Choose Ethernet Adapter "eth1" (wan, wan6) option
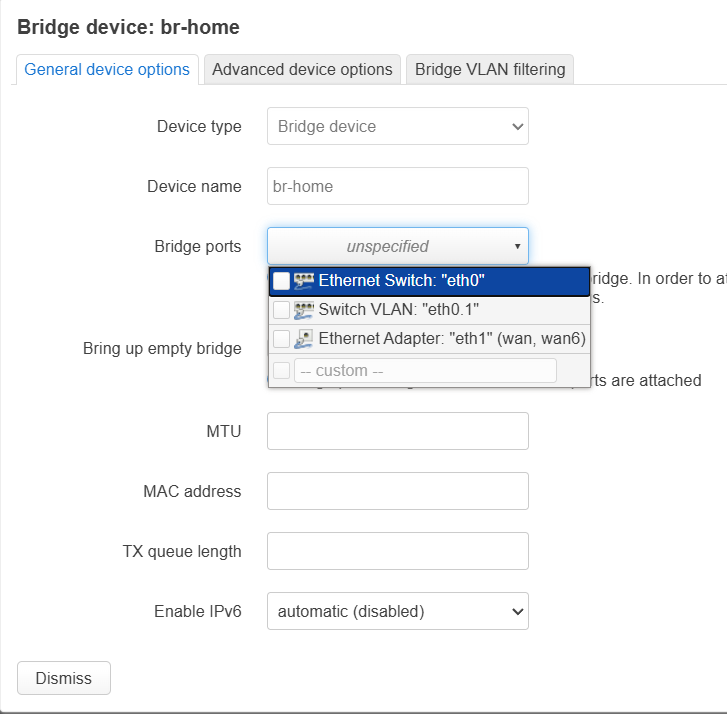The height and width of the screenshot is (714, 727). pos(429,339)
